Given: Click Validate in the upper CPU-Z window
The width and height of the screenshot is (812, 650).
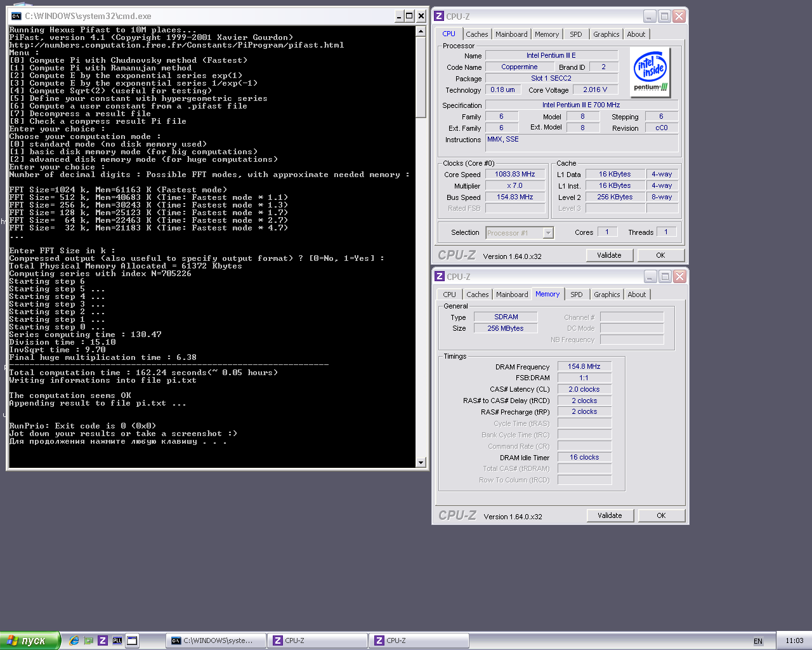Looking at the screenshot, I should click(x=609, y=255).
